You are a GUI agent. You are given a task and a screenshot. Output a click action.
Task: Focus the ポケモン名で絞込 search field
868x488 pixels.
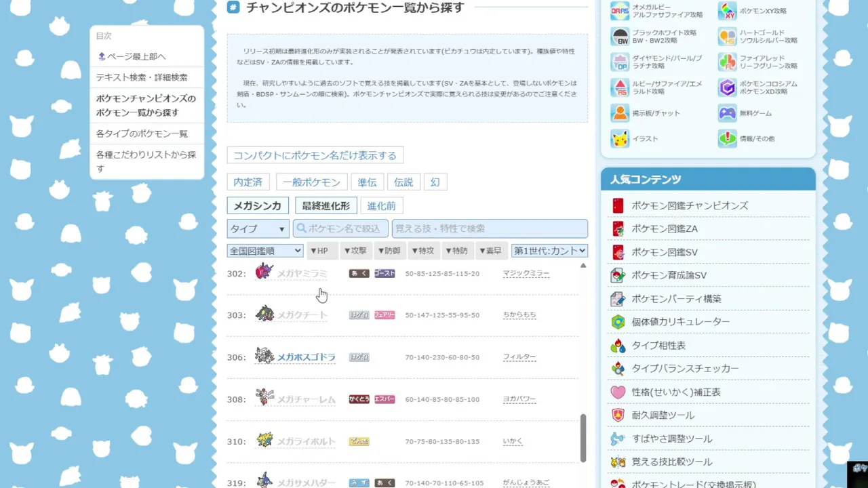click(340, 228)
